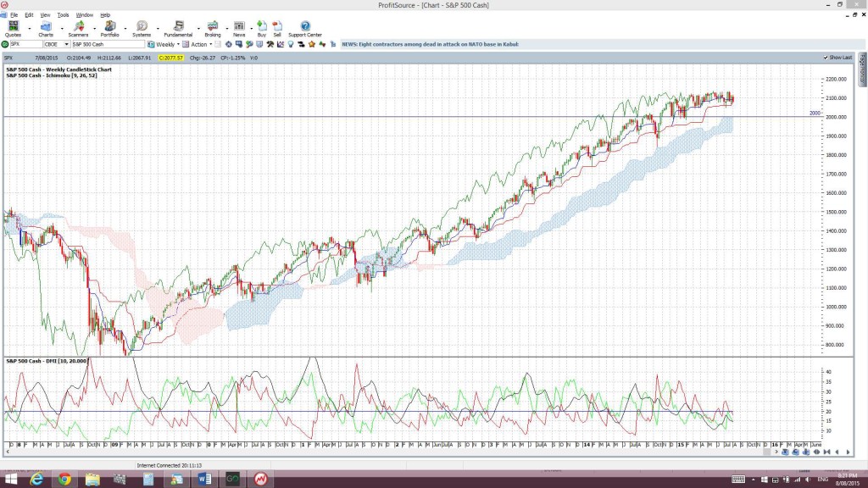Click the chart bowtie zoom icon at bottom right
Viewport: 868px width, 488px height.
click(827, 452)
